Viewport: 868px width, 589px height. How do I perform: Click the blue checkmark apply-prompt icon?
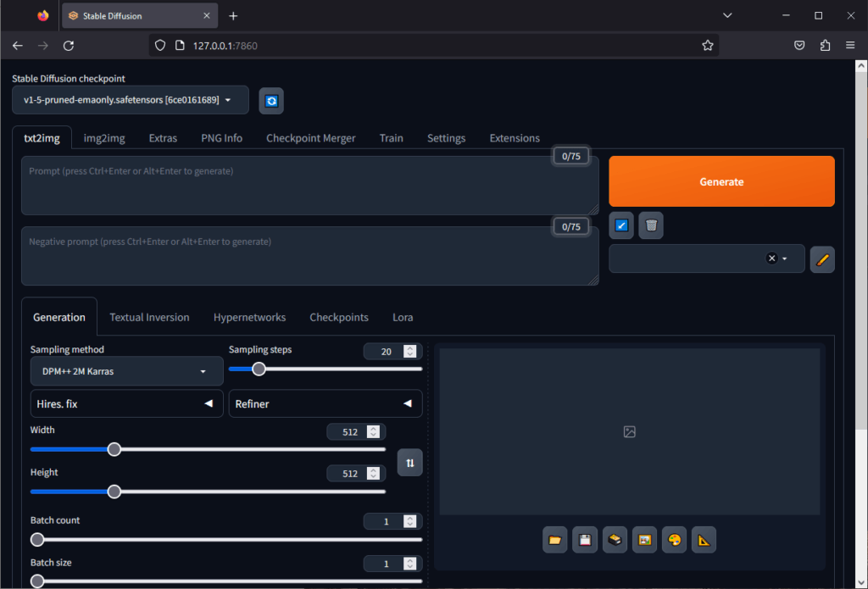[x=621, y=225]
